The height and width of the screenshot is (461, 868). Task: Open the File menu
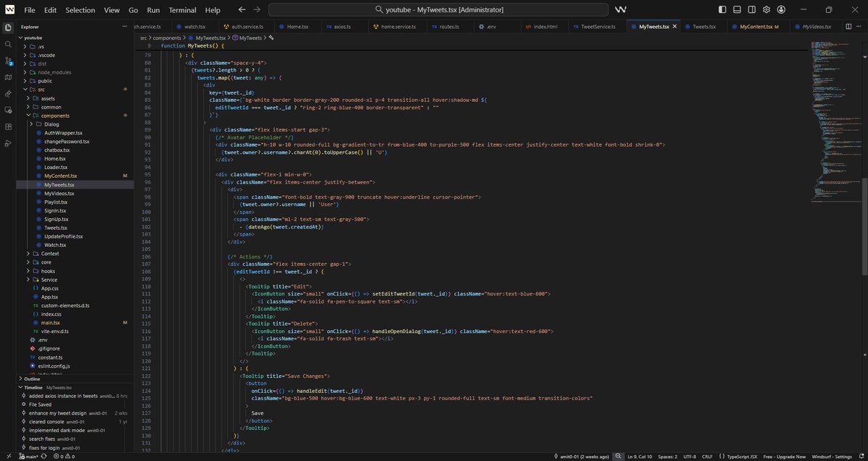tap(29, 10)
